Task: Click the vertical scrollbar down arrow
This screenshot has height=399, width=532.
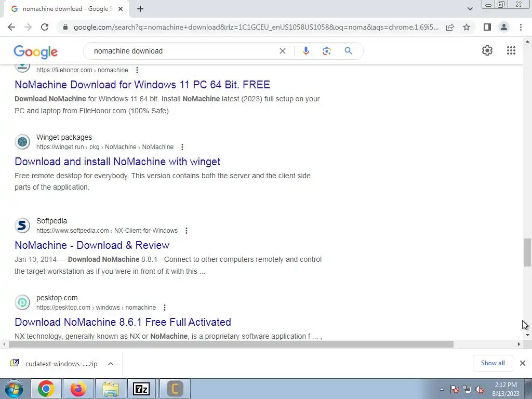Action: [527, 335]
